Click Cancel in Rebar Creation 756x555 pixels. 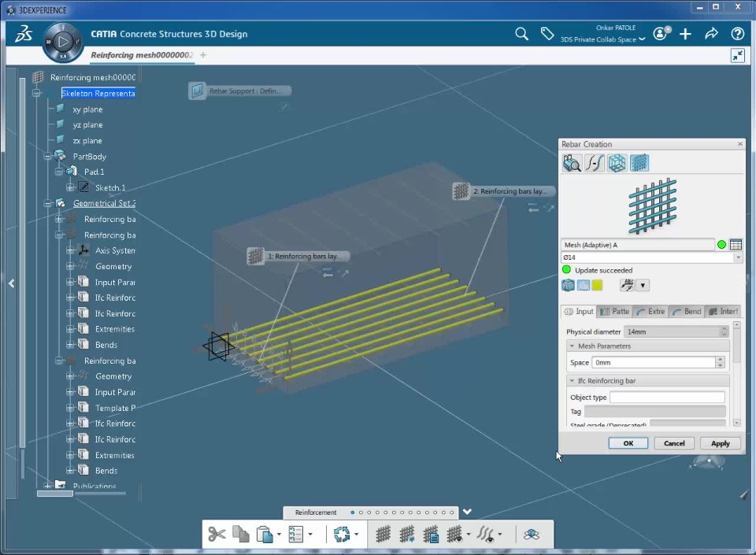click(674, 443)
